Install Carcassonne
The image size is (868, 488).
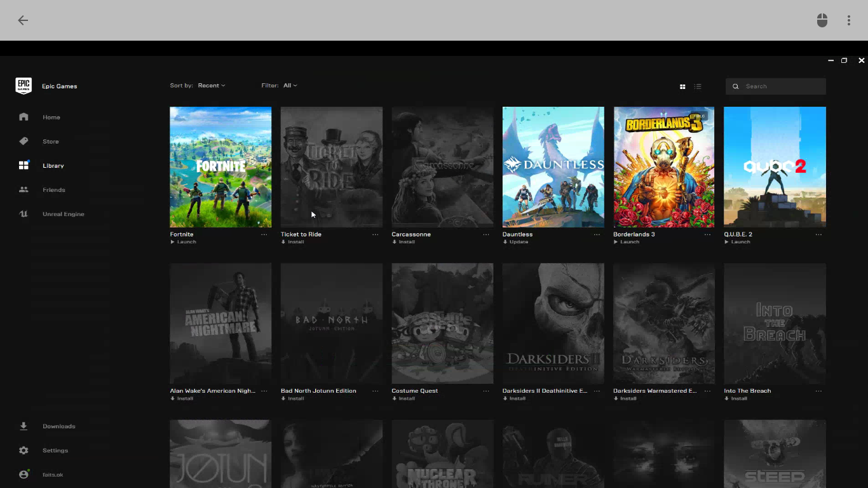point(403,242)
